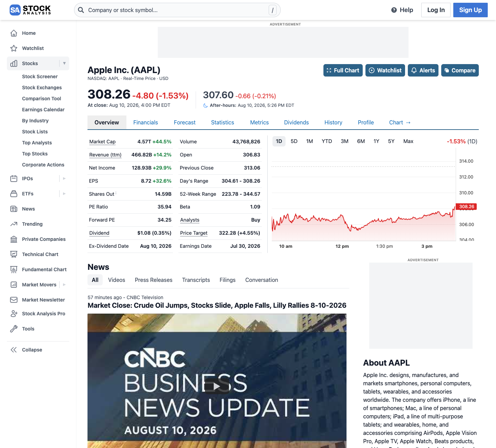
Task: Select the 5D chart range
Action: [294, 141]
